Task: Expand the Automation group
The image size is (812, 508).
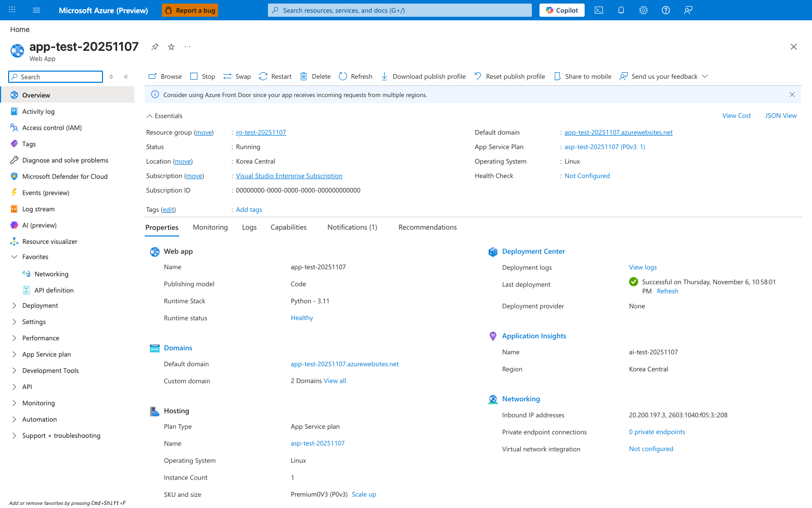Action: [14, 419]
